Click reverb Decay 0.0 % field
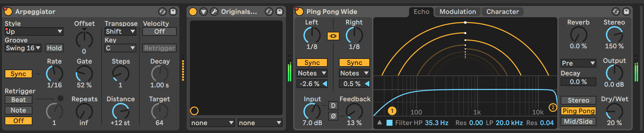The image size is (644, 133). (x=578, y=82)
